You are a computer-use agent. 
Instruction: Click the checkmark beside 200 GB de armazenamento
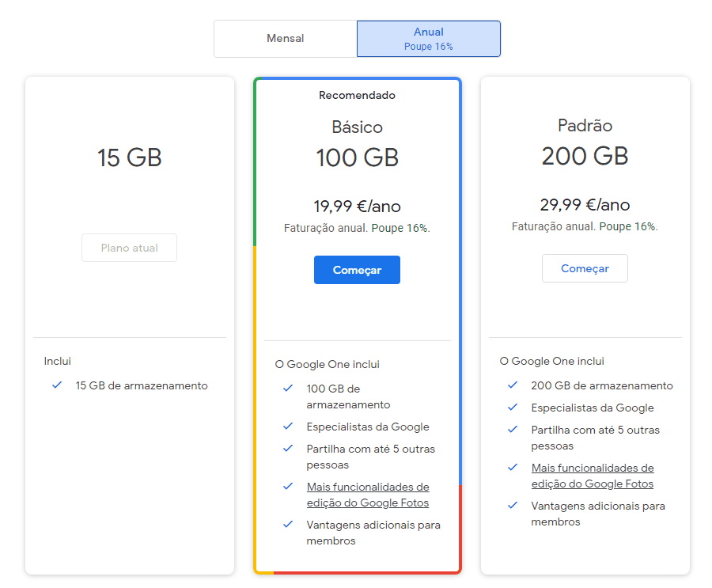(x=513, y=385)
